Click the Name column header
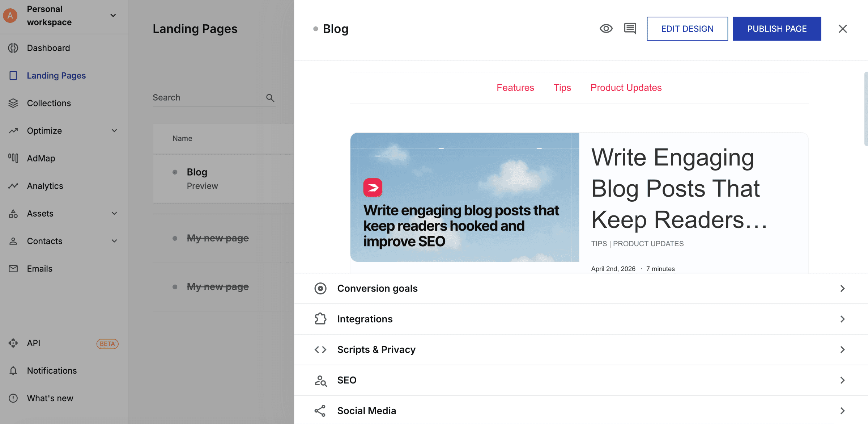This screenshot has width=868, height=424. (182, 138)
